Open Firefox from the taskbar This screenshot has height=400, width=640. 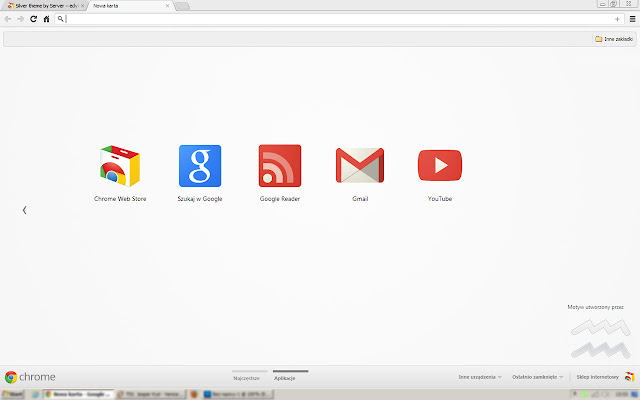194,394
